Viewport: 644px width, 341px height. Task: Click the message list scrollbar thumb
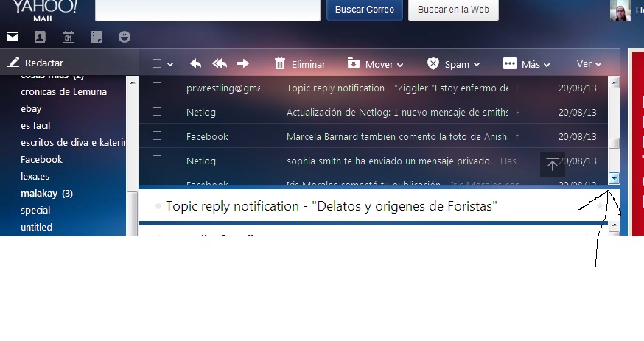(x=614, y=143)
